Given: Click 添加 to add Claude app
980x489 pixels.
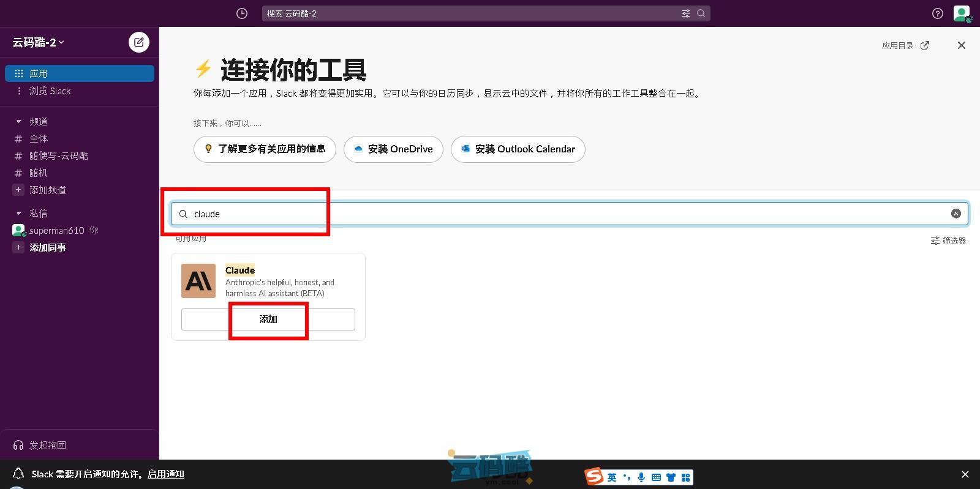Looking at the screenshot, I should click(268, 319).
